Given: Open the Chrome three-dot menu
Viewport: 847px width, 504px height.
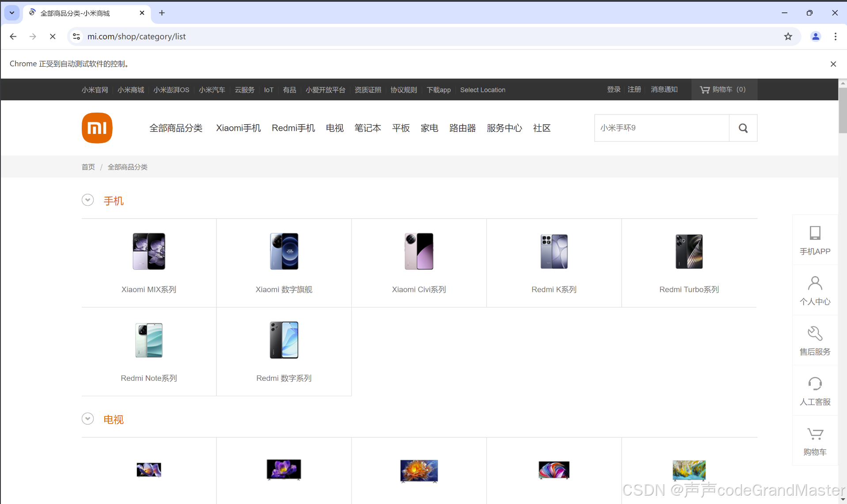Looking at the screenshot, I should click(835, 37).
